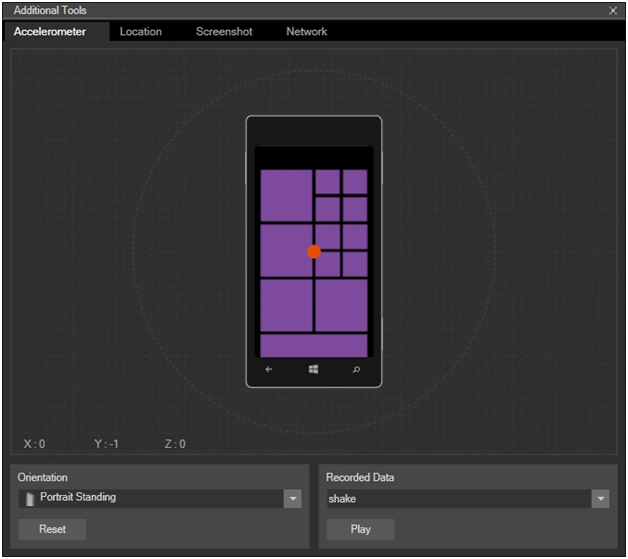Expand the Orientation dropdown arrow

(293, 499)
